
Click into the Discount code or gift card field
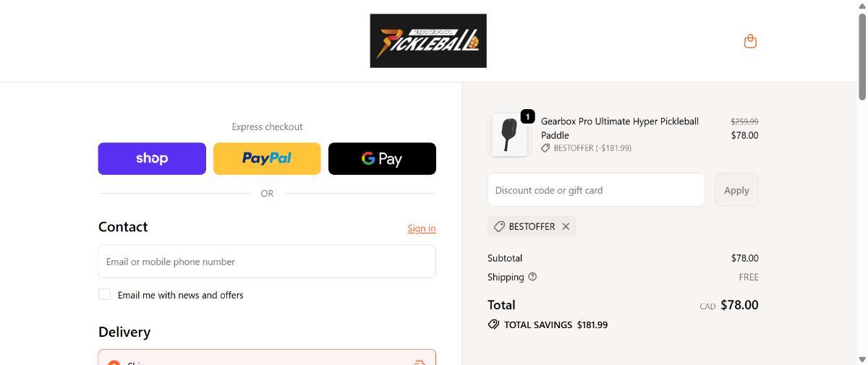[596, 190]
